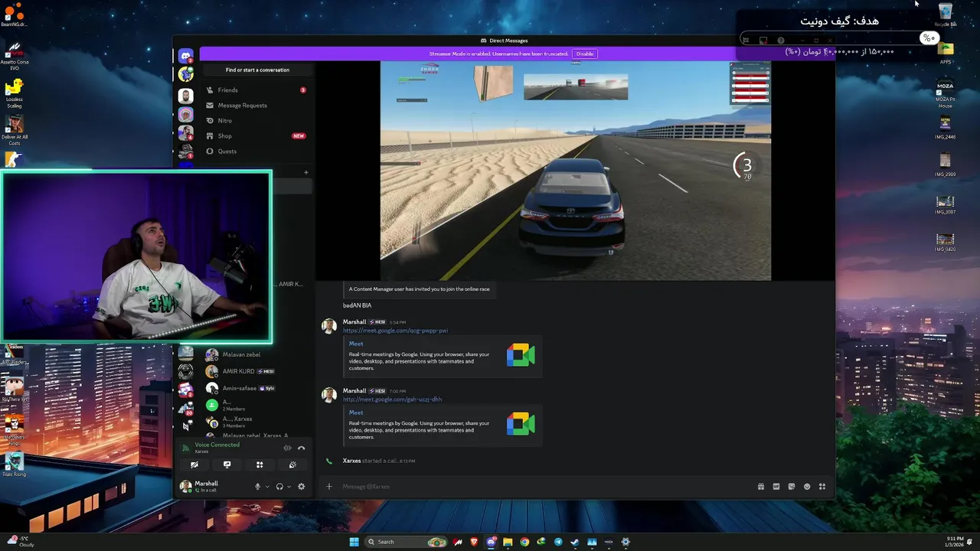Viewport: 980px width, 551px height.
Task: Open Windows Start menu
Action: pyautogui.click(x=354, y=542)
